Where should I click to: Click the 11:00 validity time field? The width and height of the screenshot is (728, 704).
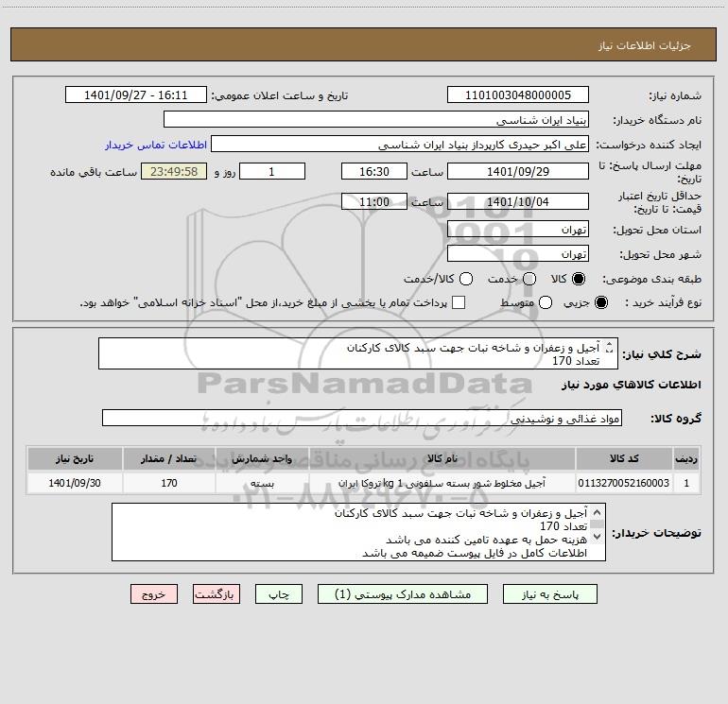coord(374,201)
